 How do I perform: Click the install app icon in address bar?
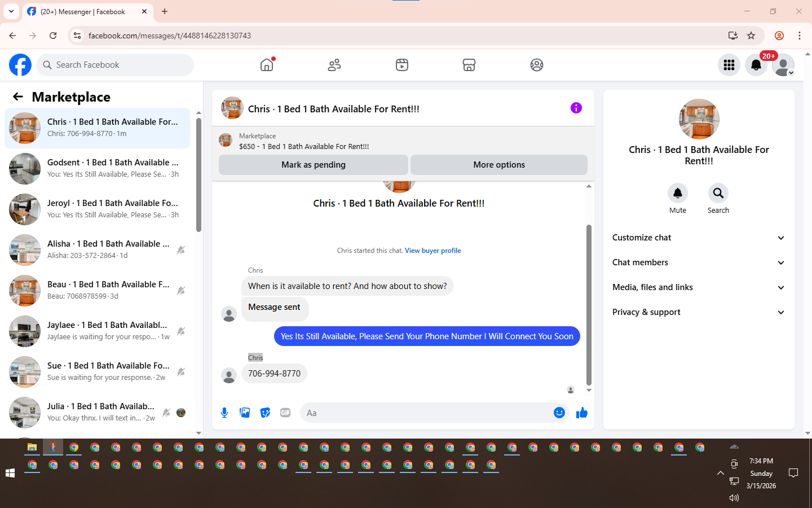pos(733,36)
